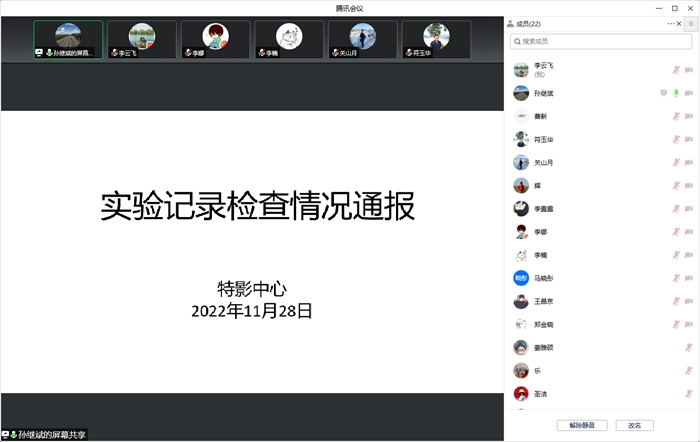The height and width of the screenshot is (442, 700).
Task: Open the three-dot more options in members panel
Action: point(671,23)
